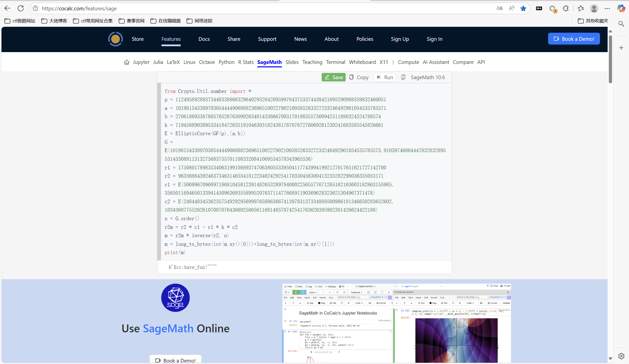Screen dimensions: 629x364
Task: Open News in the header
Action: click(x=301, y=39)
